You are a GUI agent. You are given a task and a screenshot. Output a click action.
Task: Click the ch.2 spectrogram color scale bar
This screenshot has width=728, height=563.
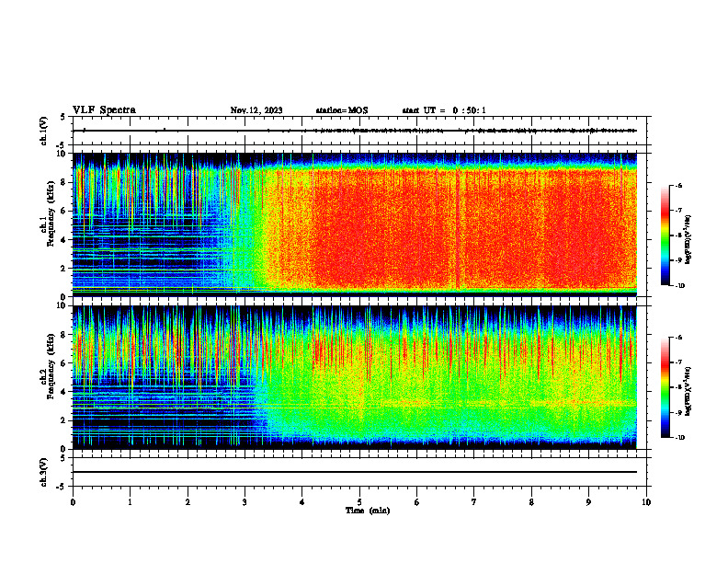pyautogui.click(x=665, y=387)
